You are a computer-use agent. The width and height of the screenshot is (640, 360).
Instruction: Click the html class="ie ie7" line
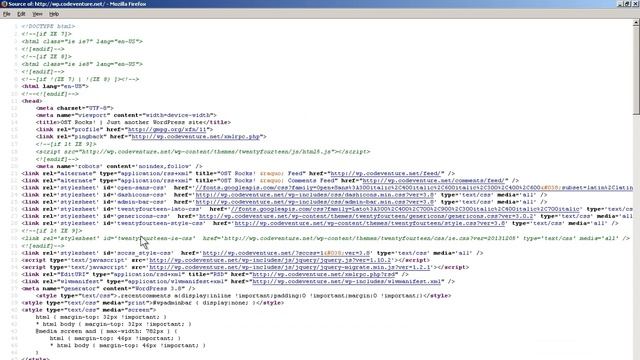click(82, 42)
